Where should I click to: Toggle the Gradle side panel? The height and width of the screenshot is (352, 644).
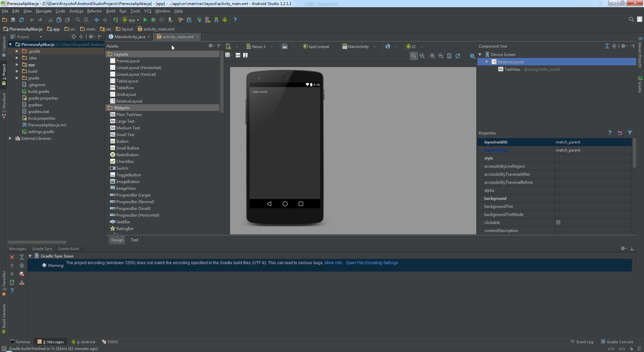click(640, 84)
